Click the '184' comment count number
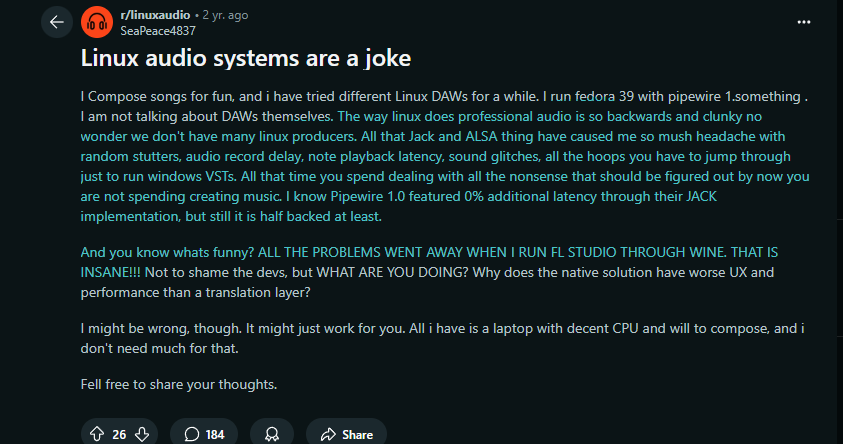 pyautogui.click(x=214, y=434)
